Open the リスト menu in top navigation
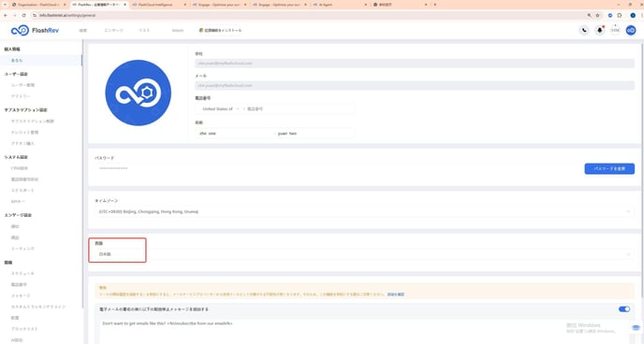This screenshot has height=344, width=644. [144, 30]
